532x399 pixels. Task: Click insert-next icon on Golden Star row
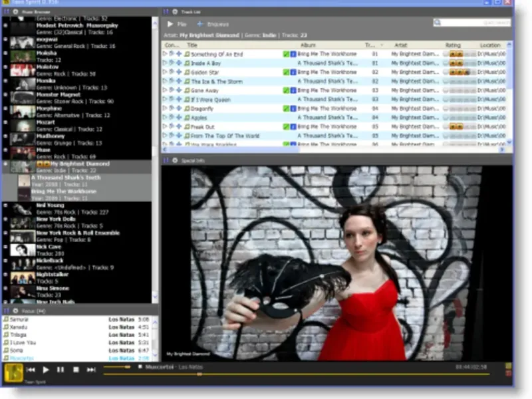pos(172,72)
